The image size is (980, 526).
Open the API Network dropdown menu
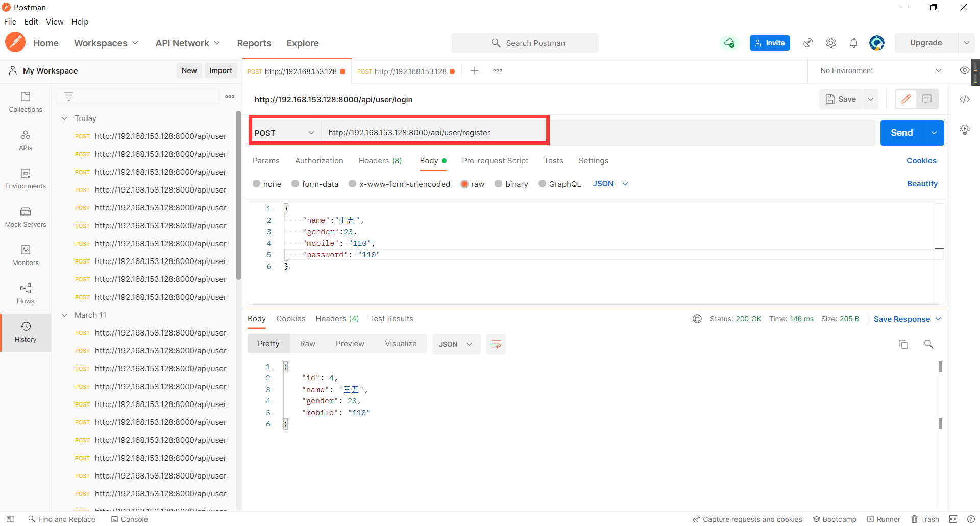point(188,43)
